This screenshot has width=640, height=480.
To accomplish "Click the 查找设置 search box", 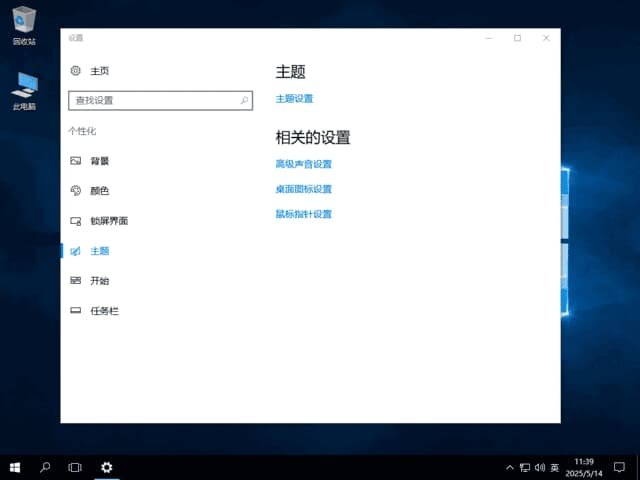I will pos(152,101).
